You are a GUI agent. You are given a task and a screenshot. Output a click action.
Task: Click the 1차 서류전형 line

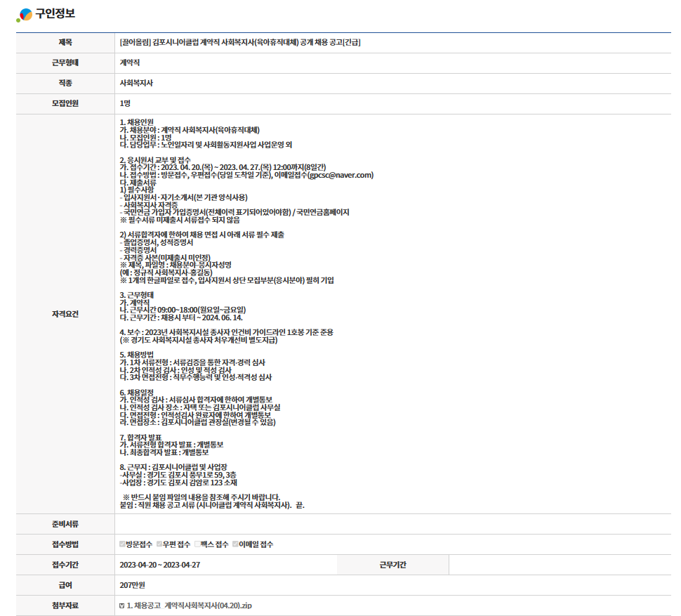192,362
